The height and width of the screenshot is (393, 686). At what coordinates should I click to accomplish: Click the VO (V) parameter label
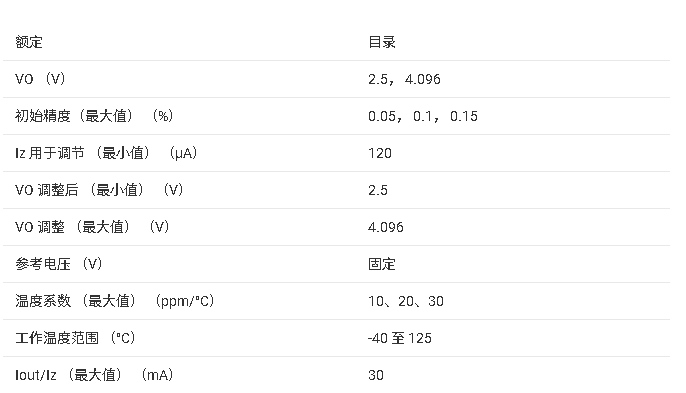40,79
